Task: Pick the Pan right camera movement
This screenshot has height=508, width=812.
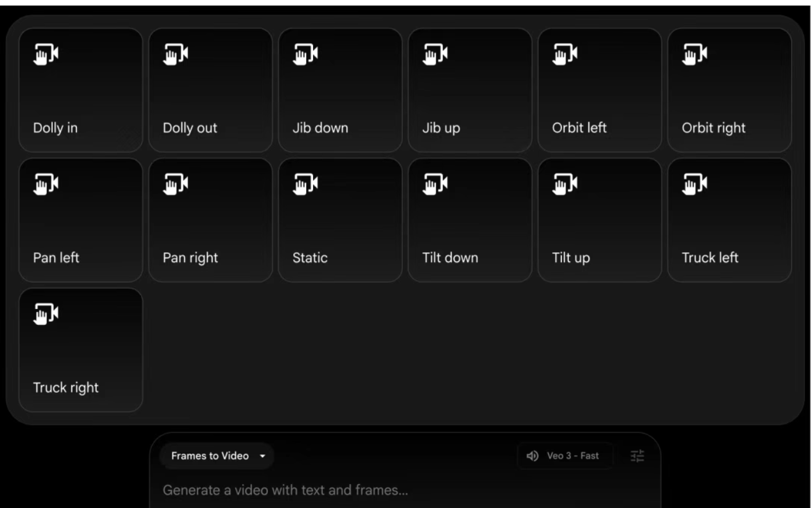Action: tap(210, 220)
